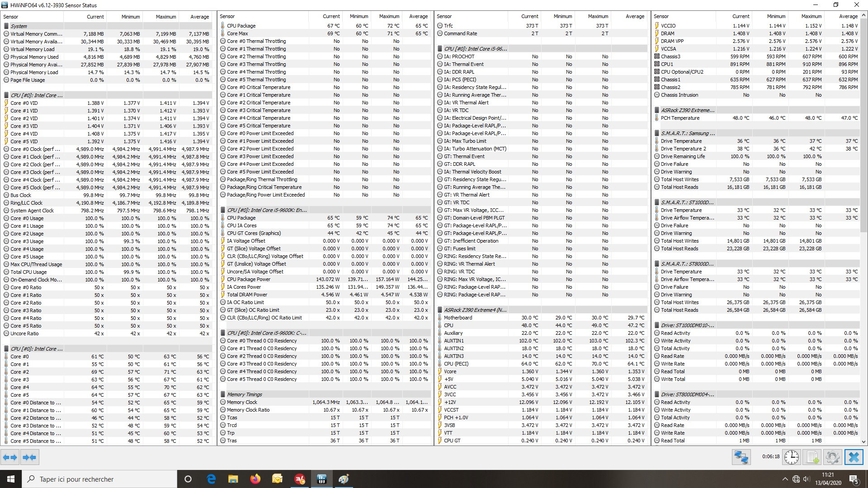Click the vertical scrollbar down arrow

(x=863, y=442)
